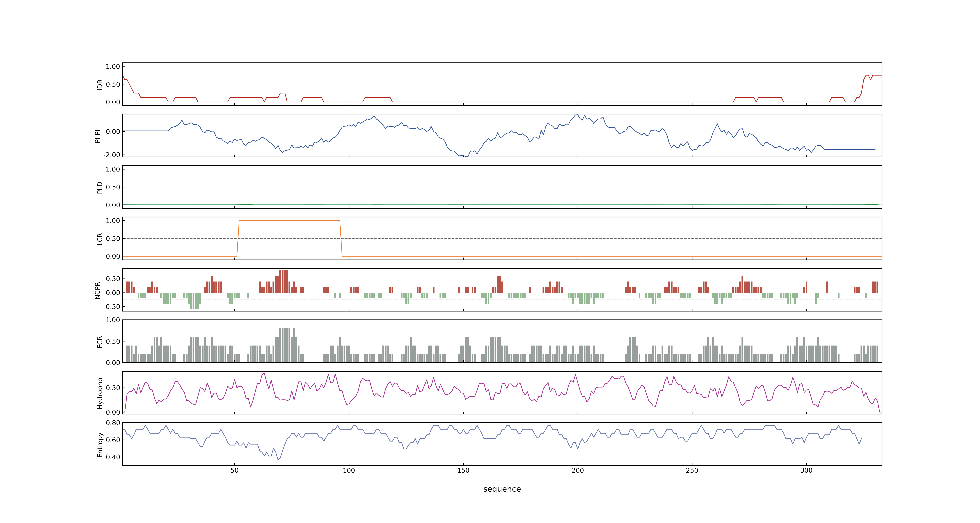Viewport: 980px width, 523px height.
Task: Click the -0.50 tick on NCPR axis
Action: (111, 306)
